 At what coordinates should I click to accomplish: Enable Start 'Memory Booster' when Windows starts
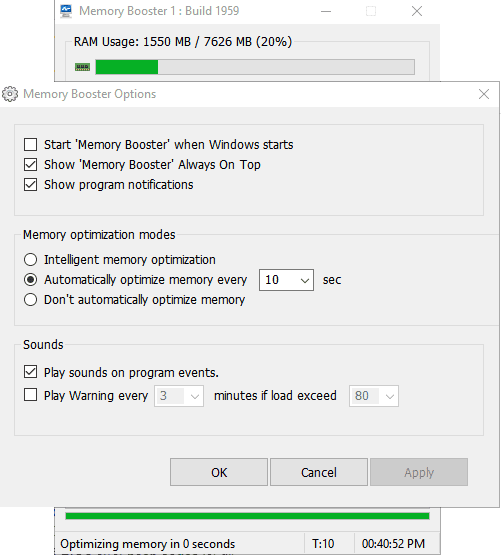pyautogui.click(x=30, y=144)
